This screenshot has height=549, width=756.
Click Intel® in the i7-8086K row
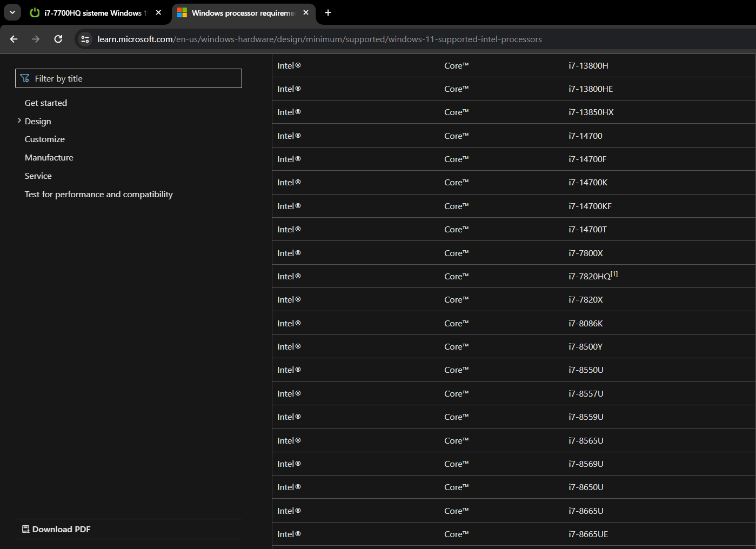(x=289, y=323)
